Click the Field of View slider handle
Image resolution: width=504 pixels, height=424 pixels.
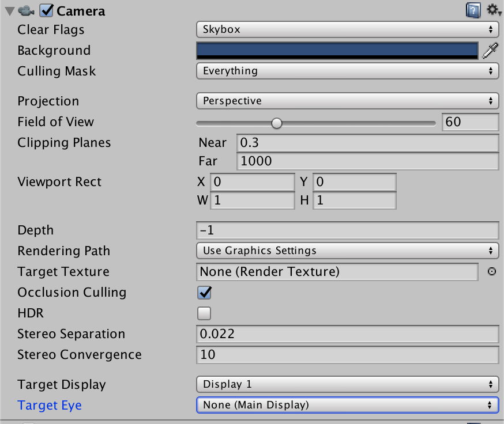276,123
